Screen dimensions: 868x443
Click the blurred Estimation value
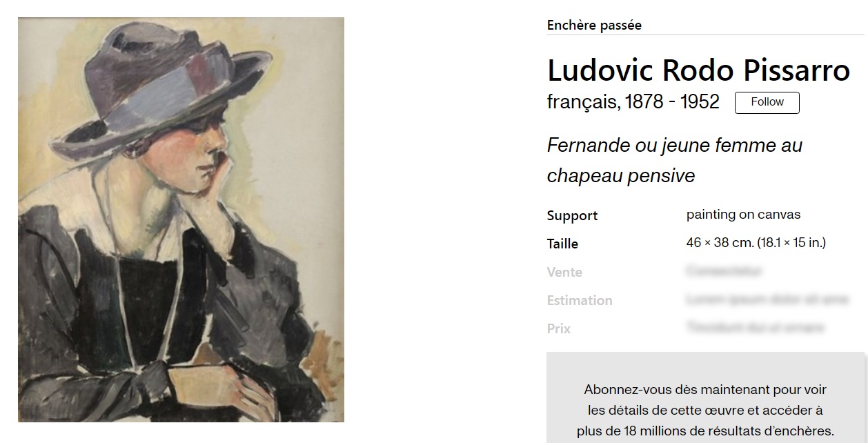click(767, 299)
